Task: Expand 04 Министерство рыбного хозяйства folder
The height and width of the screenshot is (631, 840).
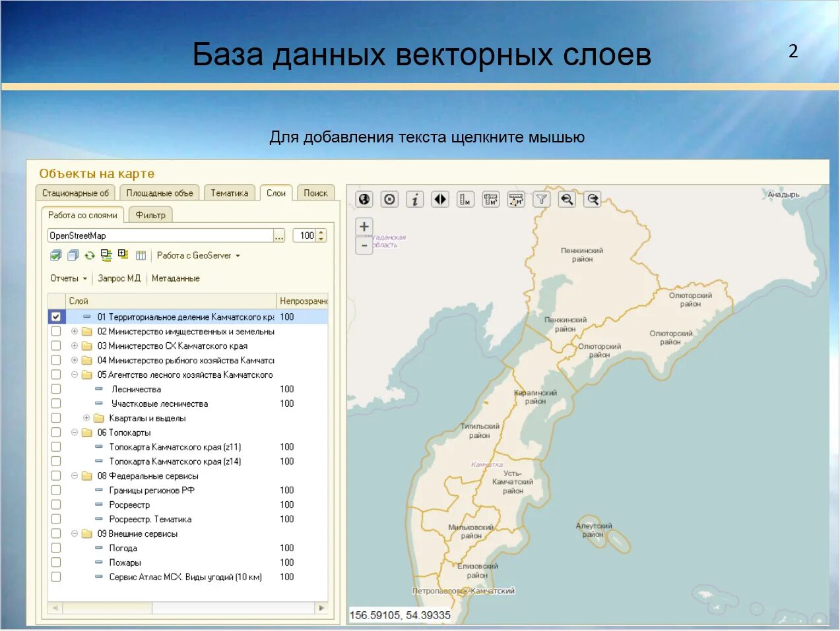Action: [x=75, y=360]
